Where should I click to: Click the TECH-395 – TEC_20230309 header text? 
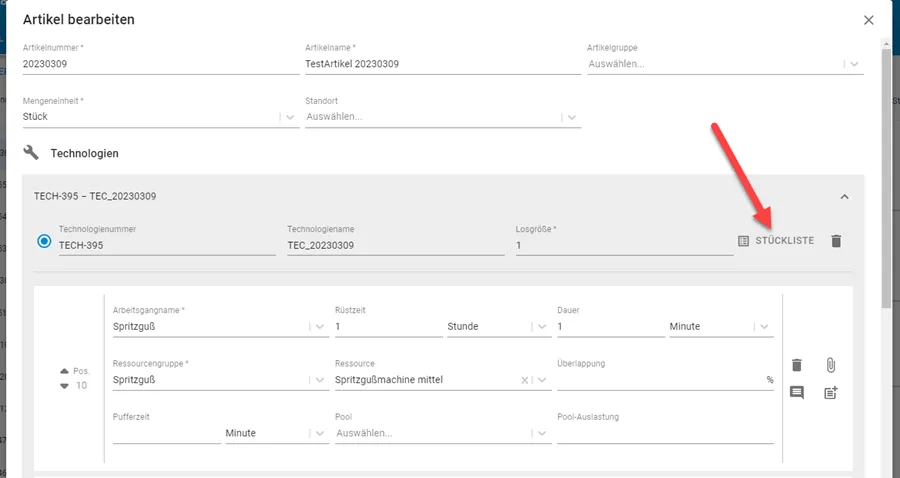point(95,196)
